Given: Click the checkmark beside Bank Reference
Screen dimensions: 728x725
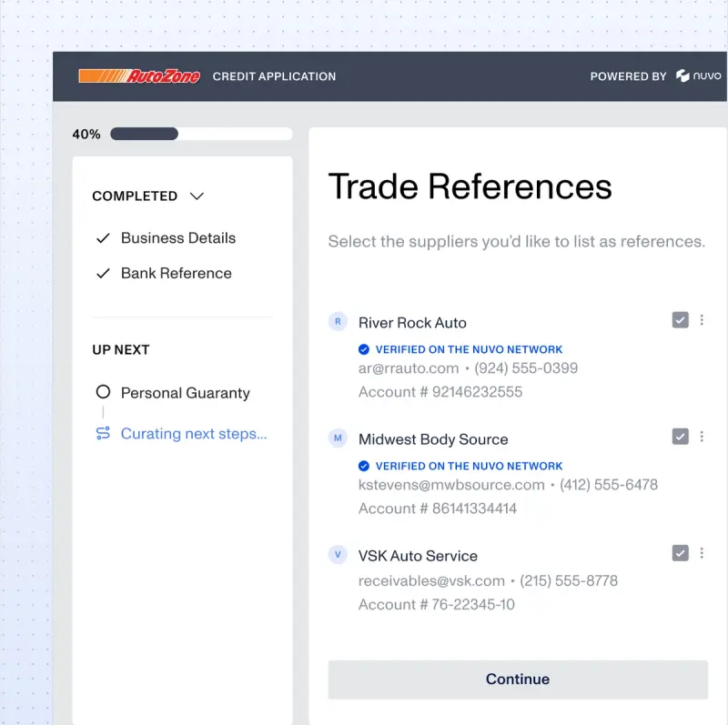Looking at the screenshot, I should (x=103, y=274).
